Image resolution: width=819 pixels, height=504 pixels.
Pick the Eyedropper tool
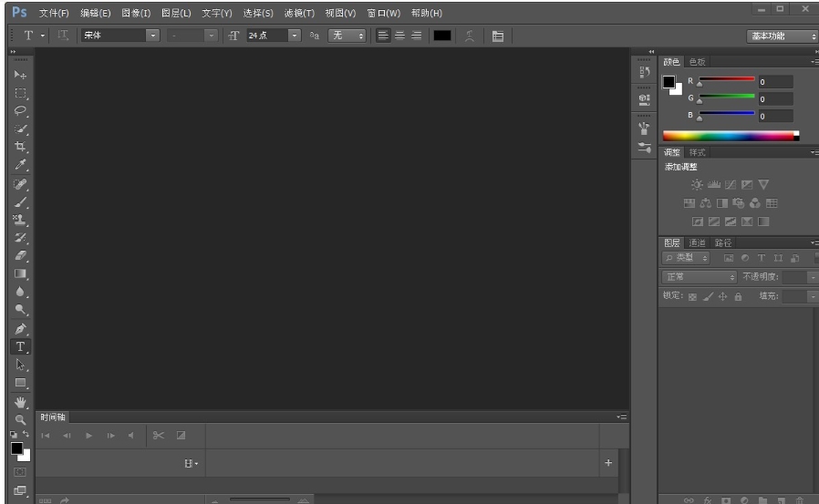[20, 165]
